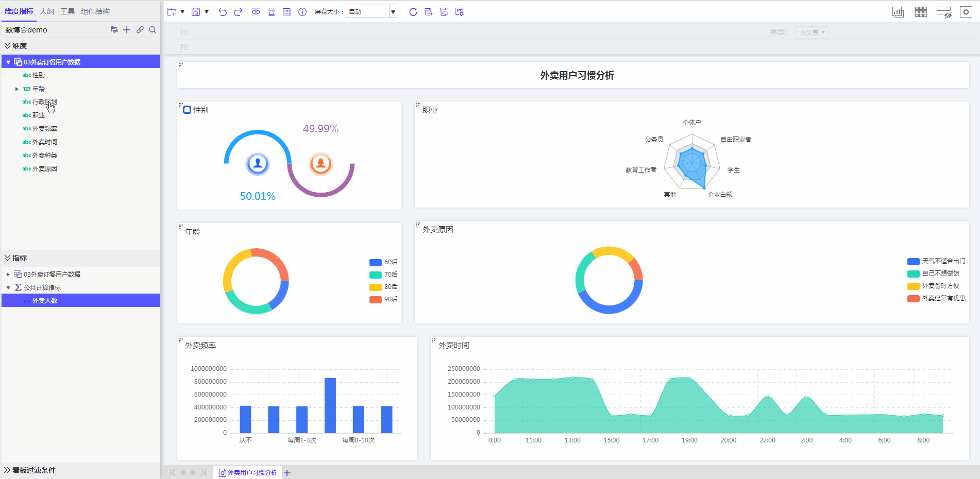Switch to the 大纲 tab
980x479 pixels.
tap(47, 11)
